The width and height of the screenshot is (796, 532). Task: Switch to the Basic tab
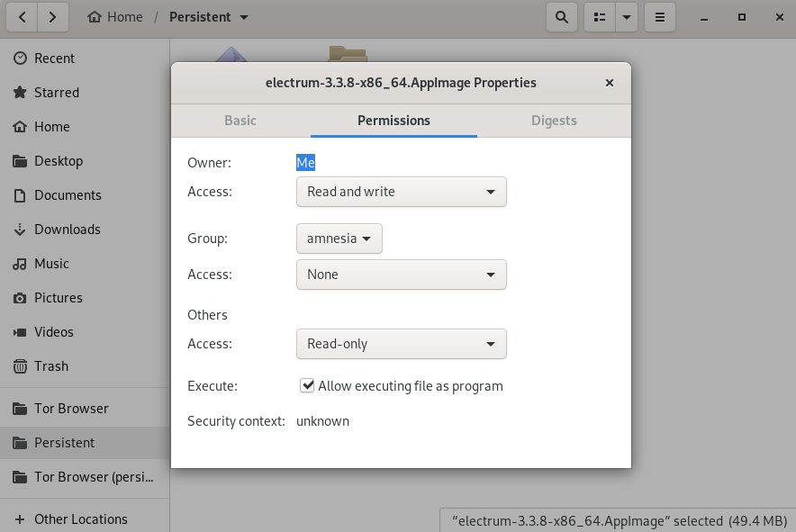[240, 121]
